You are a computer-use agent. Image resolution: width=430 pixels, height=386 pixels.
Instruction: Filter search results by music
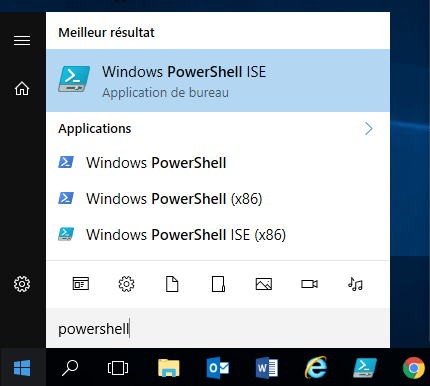(x=355, y=284)
